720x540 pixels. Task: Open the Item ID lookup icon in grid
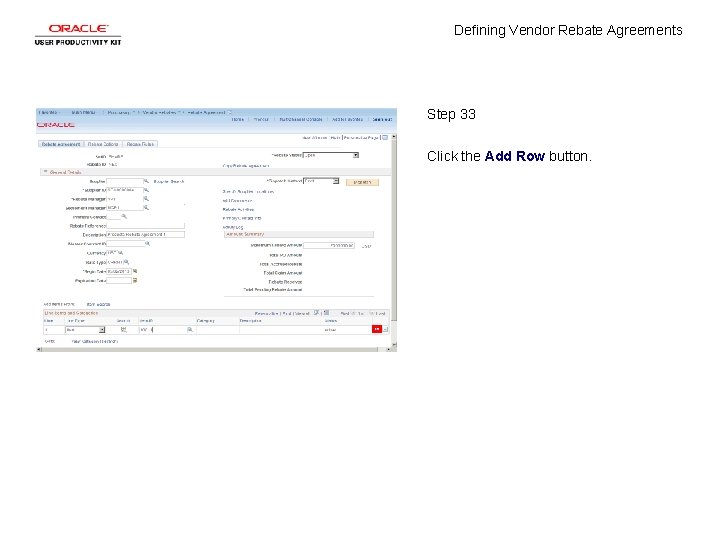[x=190, y=330]
